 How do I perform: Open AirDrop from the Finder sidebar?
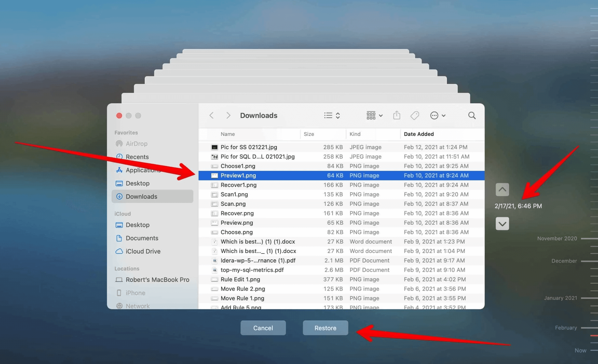click(136, 144)
